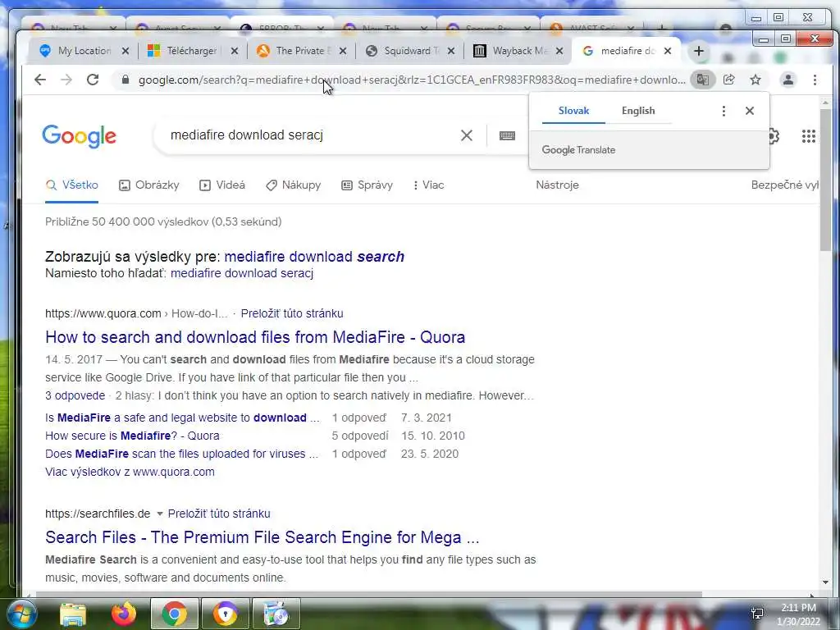Select the Všetko search filter
Image resolution: width=840 pixels, height=630 pixels.
[x=72, y=185]
